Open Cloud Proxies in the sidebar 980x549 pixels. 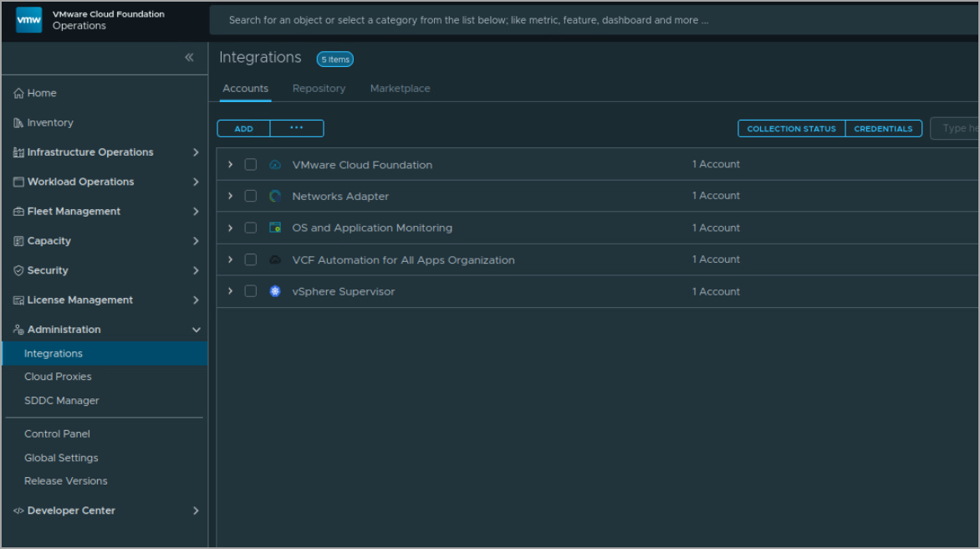(x=59, y=377)
